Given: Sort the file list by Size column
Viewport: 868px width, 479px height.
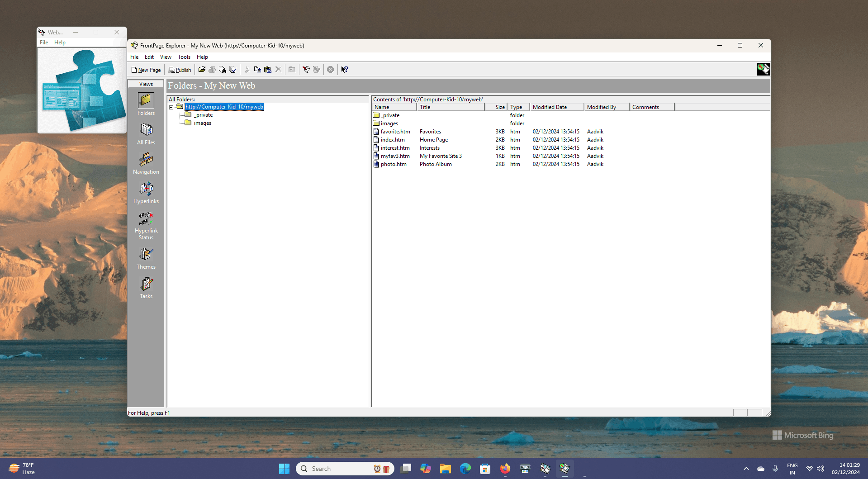Looking at the screenshot, I should (496, 107).
